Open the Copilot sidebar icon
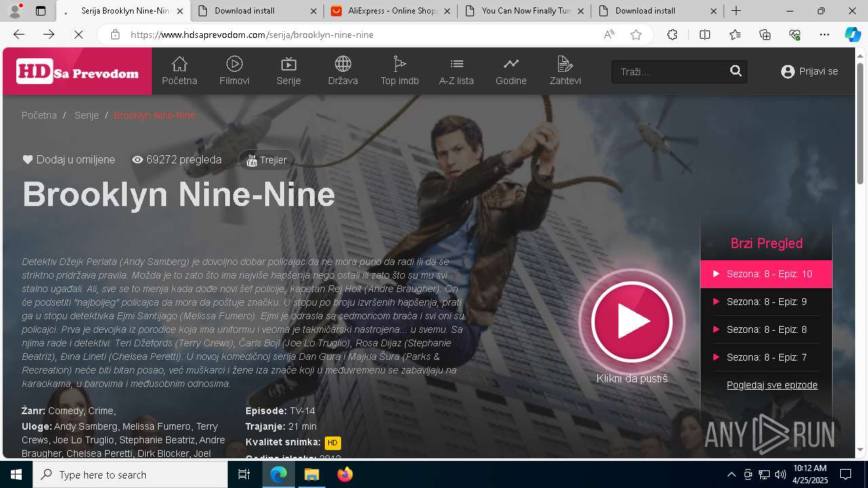The height and width of the screenshot is (488, 868). pyautogui.click(x=852, y=35)
